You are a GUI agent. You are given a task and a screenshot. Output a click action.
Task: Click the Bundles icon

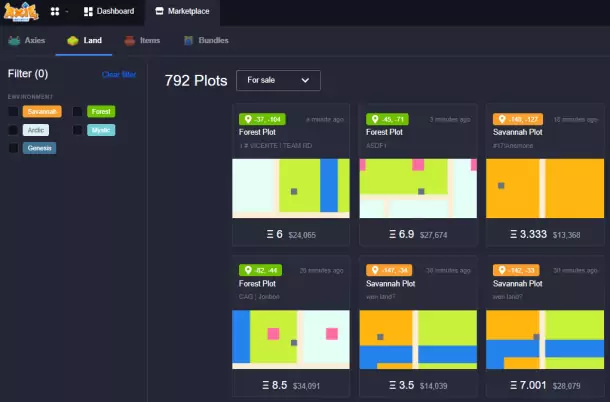pos(188,41)
